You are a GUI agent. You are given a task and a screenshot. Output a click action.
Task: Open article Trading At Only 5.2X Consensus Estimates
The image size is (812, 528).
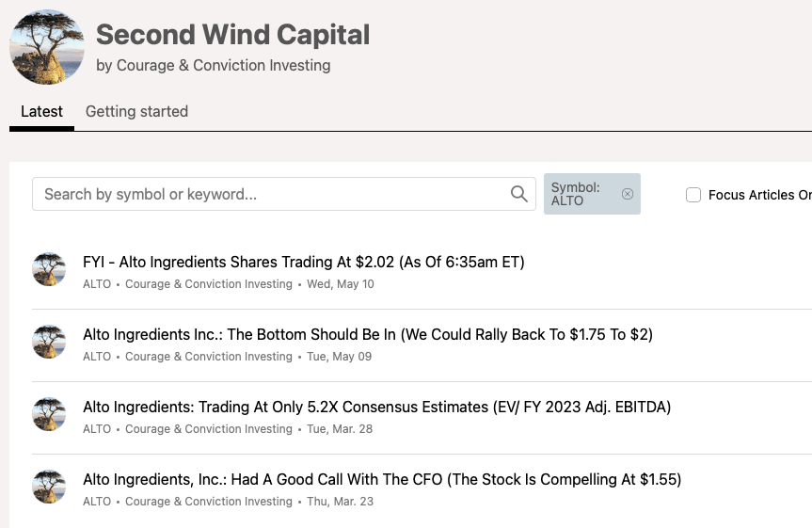tap(376, 407)
